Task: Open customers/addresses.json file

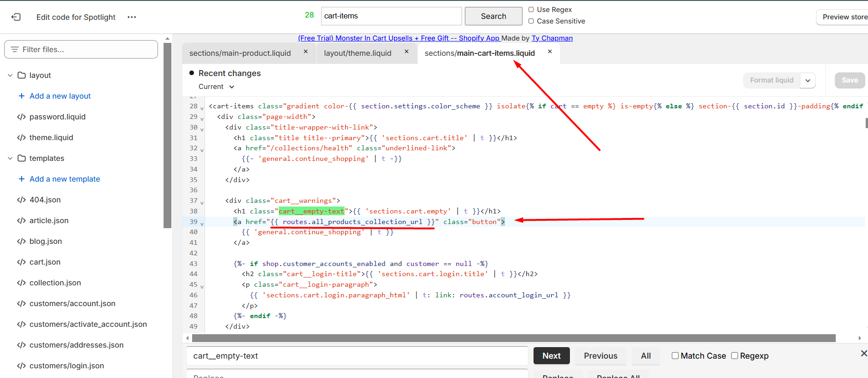Action: [76, 345]
